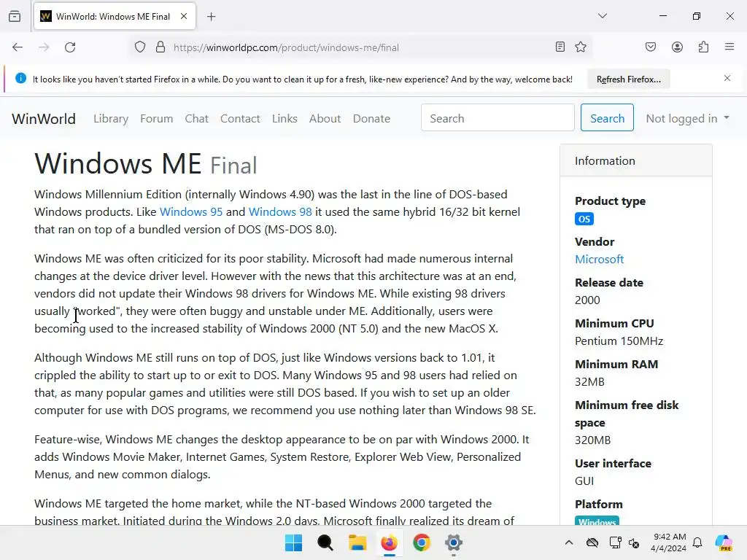The width and height of the screenshot is (747, 560).
Task: Open Copilot preview icon
Action: [x=724, y=542]
